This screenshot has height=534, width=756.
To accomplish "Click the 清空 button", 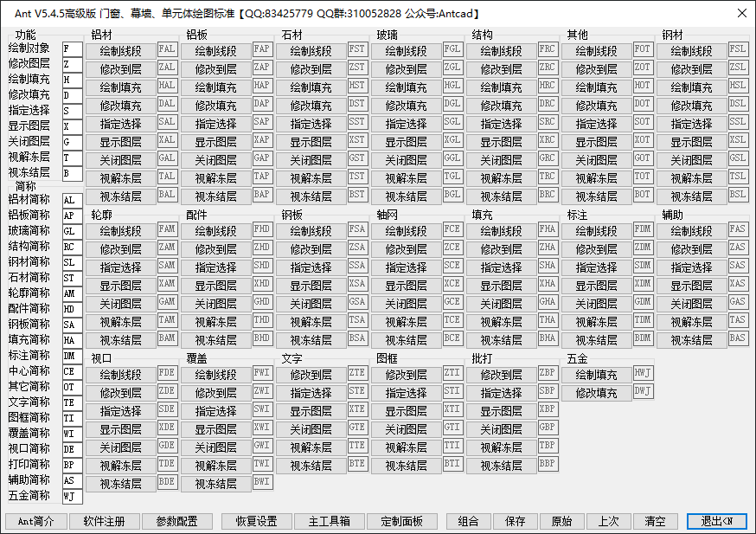I will tap(655, 521).
